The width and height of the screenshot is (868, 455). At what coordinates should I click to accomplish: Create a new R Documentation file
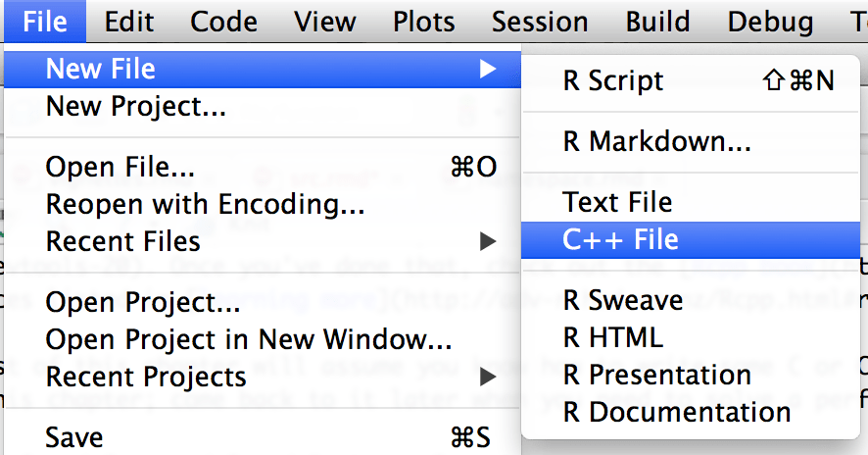coord(691,412)
